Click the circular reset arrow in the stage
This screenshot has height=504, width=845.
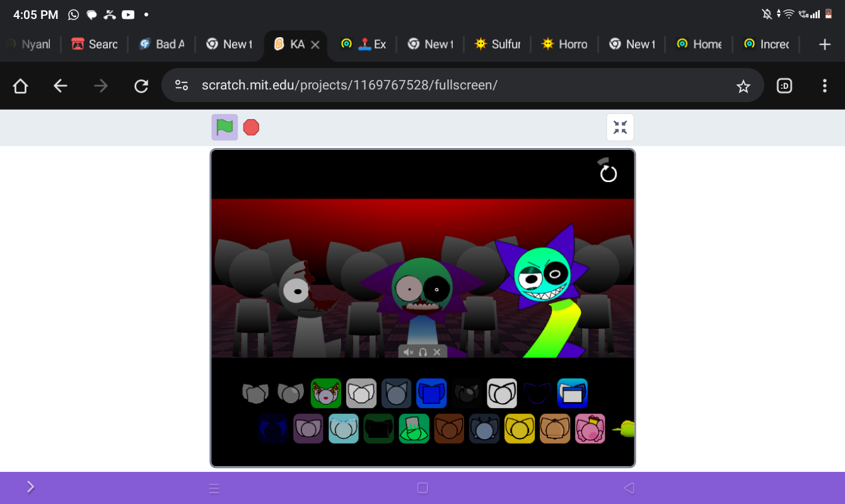(608, 172)
